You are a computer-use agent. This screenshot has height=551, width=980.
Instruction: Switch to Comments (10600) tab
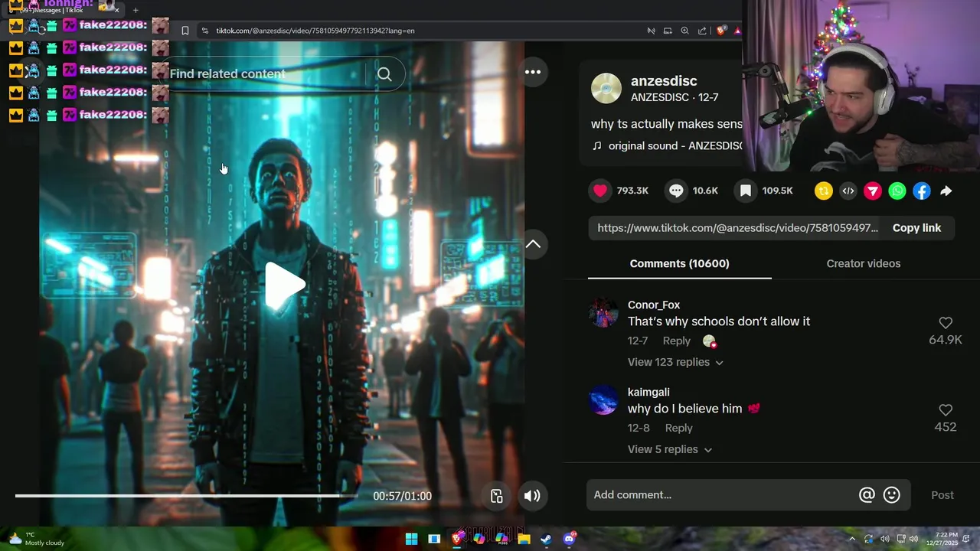point(679,263)
